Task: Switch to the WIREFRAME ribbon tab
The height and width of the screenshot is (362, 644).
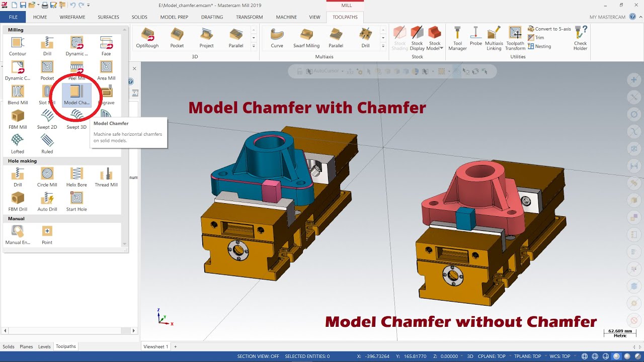Action: click(72, 17)
